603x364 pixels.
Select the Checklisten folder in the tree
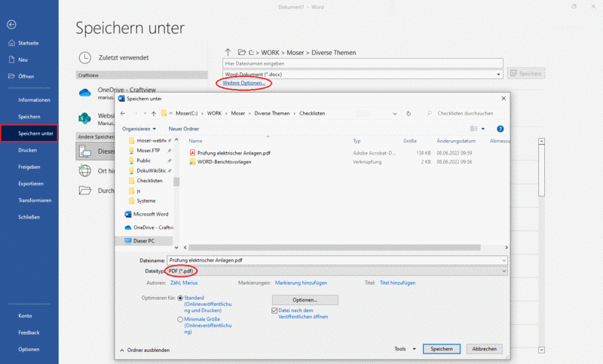(149, 181)
